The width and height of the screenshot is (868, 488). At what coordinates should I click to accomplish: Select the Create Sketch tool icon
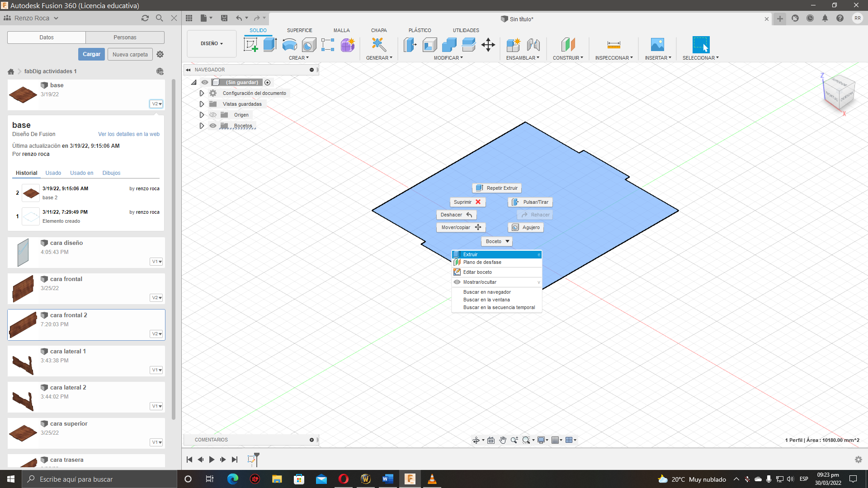pyautogui.click(x=250, y=45)
